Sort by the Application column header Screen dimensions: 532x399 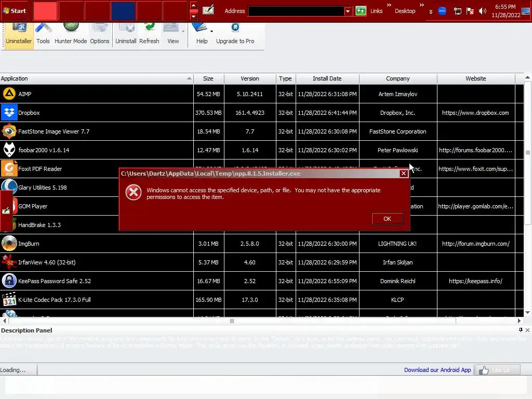click(97, 78)
